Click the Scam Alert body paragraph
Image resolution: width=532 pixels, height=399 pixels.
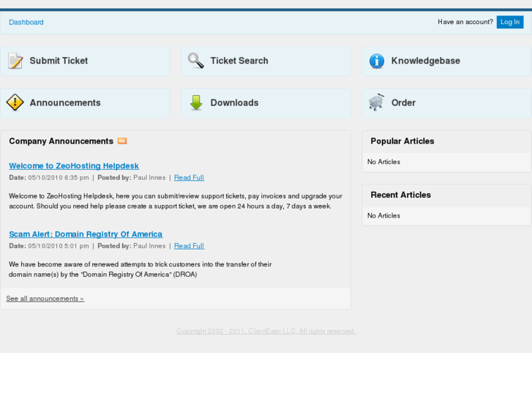point(140,269)
